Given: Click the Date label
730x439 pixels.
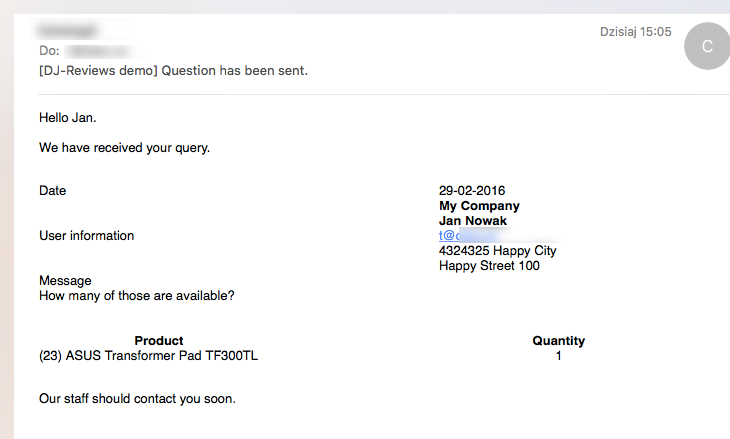Looking at the screenshot, I should pyautogui.click(x=53, y=191).
